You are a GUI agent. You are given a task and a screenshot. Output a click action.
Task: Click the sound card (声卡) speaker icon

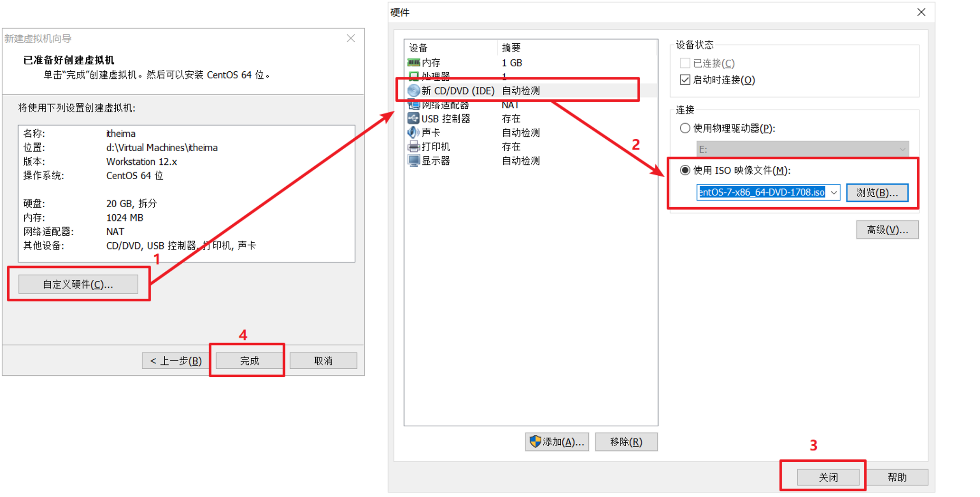(414, 132)
